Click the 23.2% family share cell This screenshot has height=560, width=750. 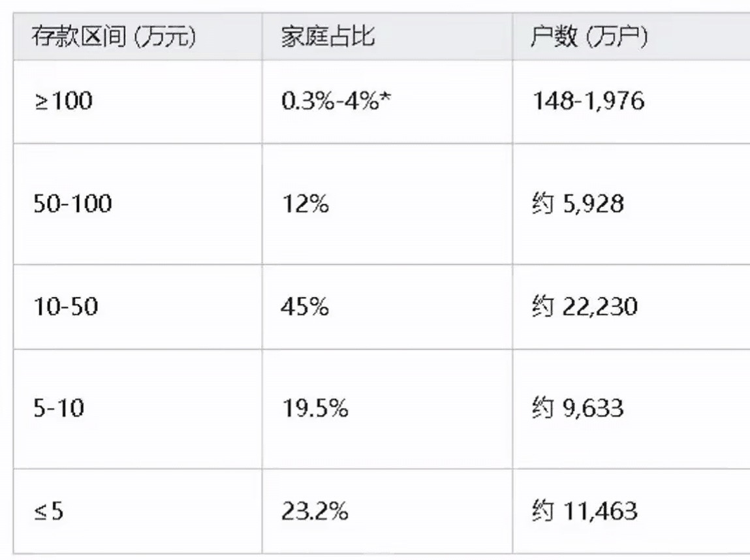[315, 511]
